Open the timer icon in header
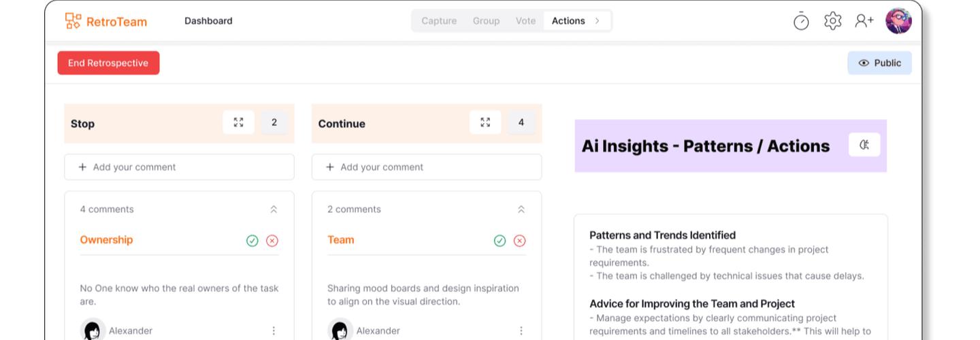 (x=801, y=21)
